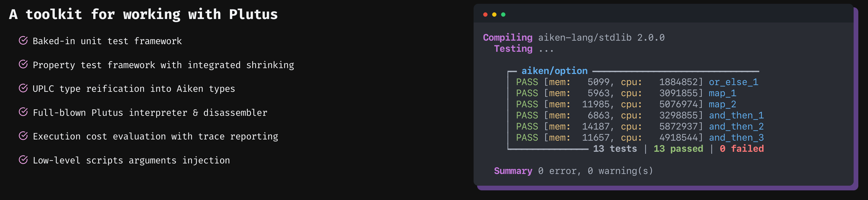Click "Low-level scripts arguments injection" feature text
Screen dimensions: 868x200
[131, 160]
